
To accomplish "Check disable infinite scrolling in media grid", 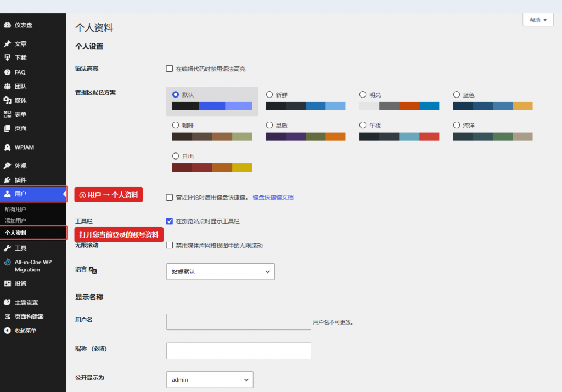I will click(170, 245).
